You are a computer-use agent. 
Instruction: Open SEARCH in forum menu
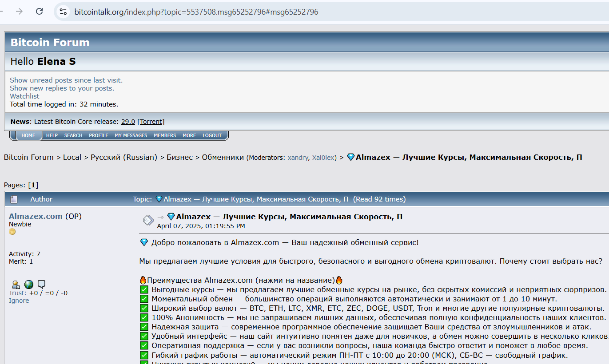pos(73,135)
